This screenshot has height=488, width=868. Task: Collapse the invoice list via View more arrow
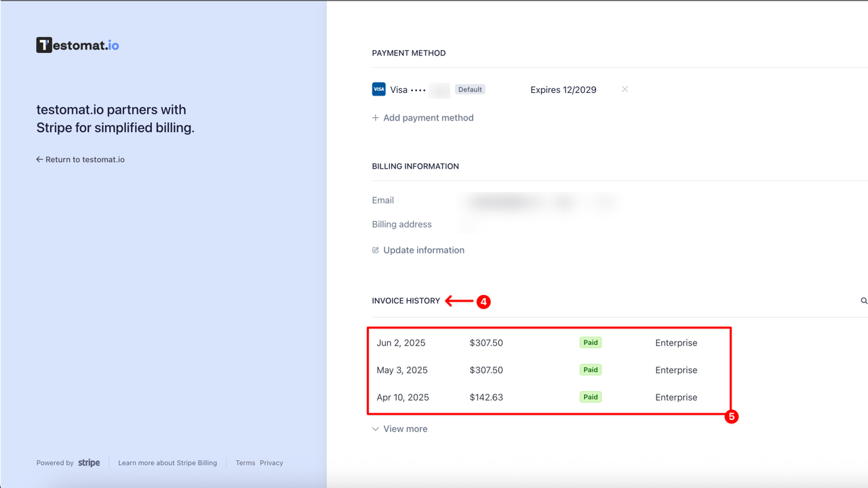click(375, 428)
